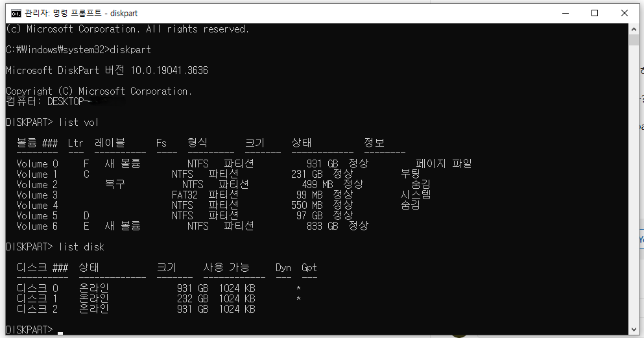The width and height of the screenshot is (644, 338).
Task: Click the '931 GB' size of Volume 0
Action: [322, 164]
